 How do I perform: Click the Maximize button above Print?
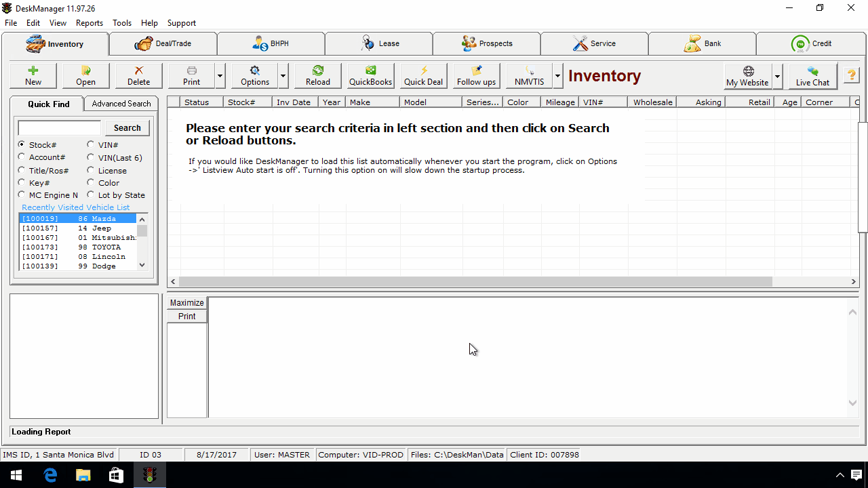[x=186, y=303]
